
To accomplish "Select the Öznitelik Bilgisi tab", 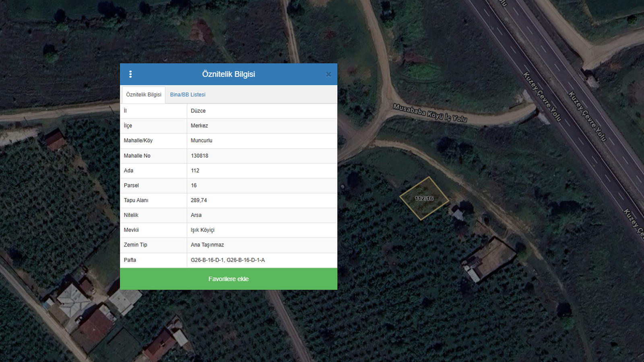I will coord(144,95).
